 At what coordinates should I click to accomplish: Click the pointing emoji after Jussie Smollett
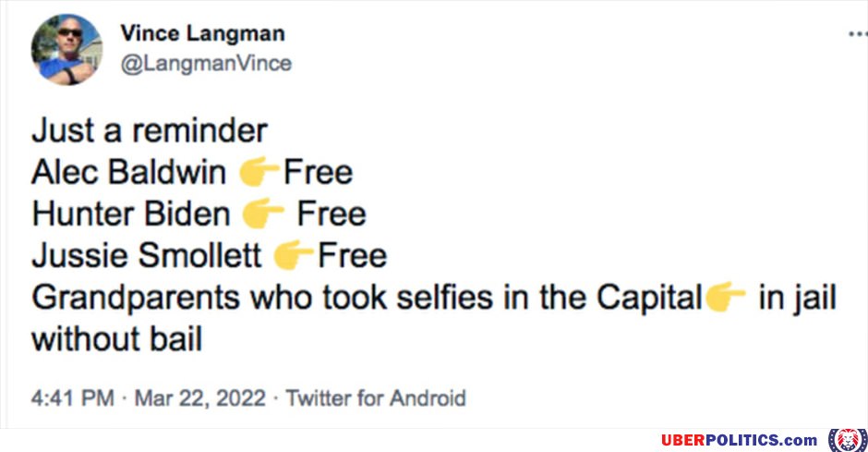point(294,255)
